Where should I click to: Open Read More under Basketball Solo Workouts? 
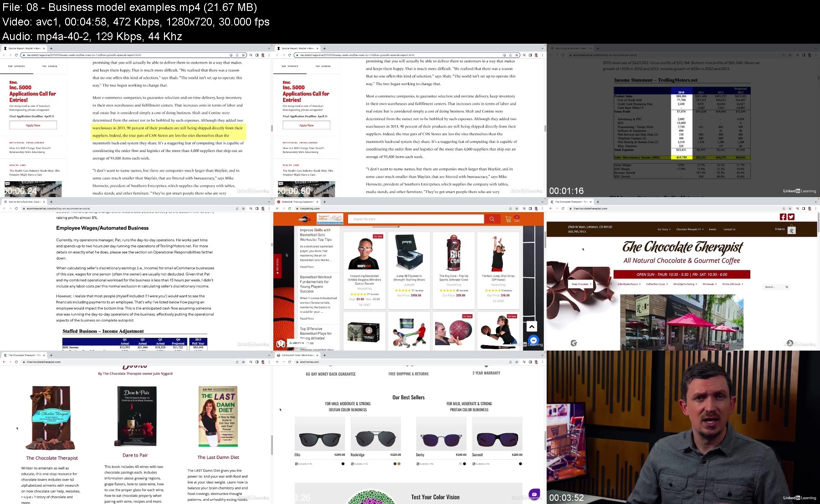(x=307, y=267)
